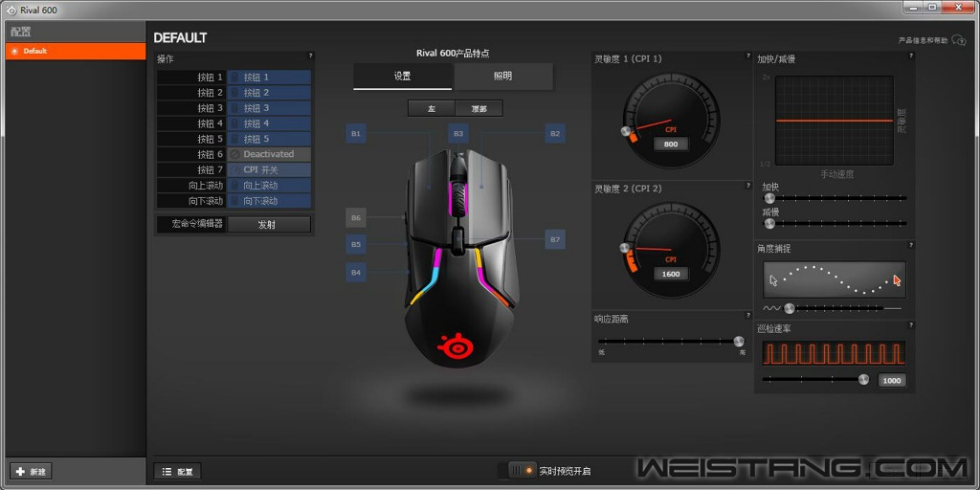Select the B5 side button marker
Image resolution: width=980 pixels, height=490 pixels.
point(356,244)
